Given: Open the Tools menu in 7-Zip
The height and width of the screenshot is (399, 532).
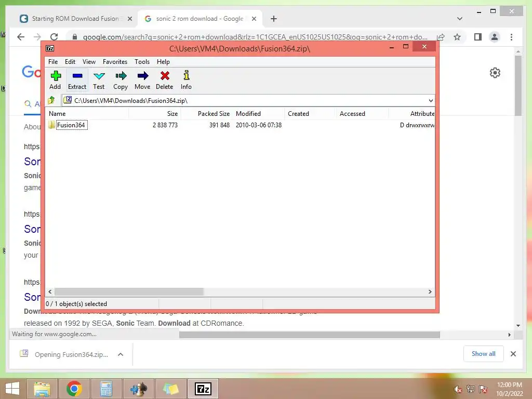Looking at the screenshot, I should tap(142, 62).
